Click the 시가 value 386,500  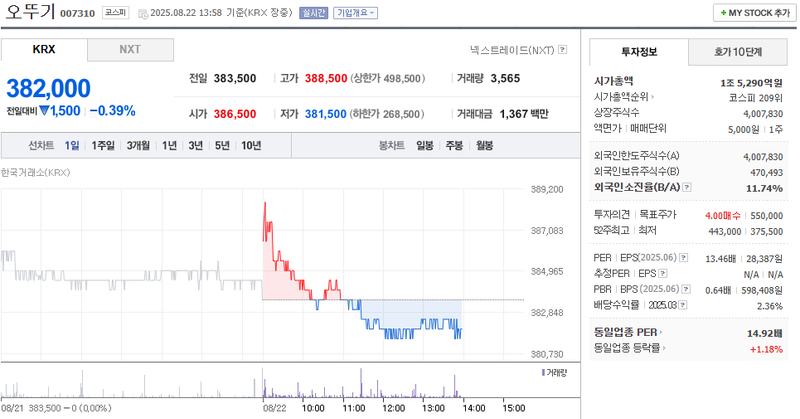(235, 114)
